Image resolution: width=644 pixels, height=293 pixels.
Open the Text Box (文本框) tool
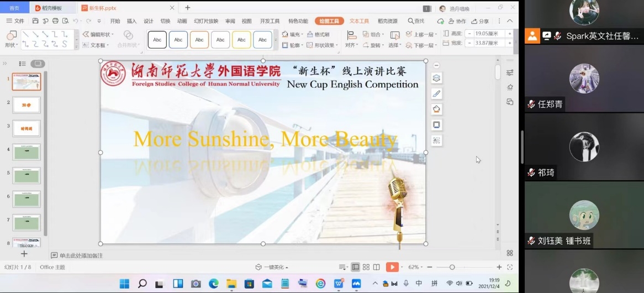[98, 45]
